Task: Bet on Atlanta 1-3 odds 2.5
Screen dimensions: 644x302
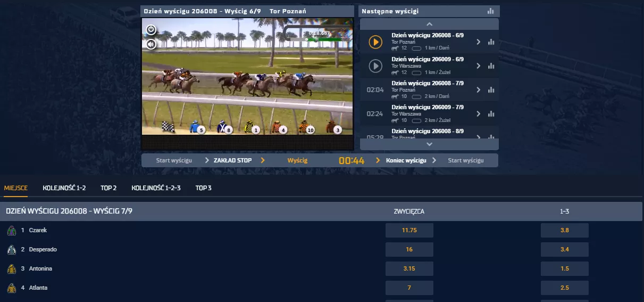Action: pos(565,288)
